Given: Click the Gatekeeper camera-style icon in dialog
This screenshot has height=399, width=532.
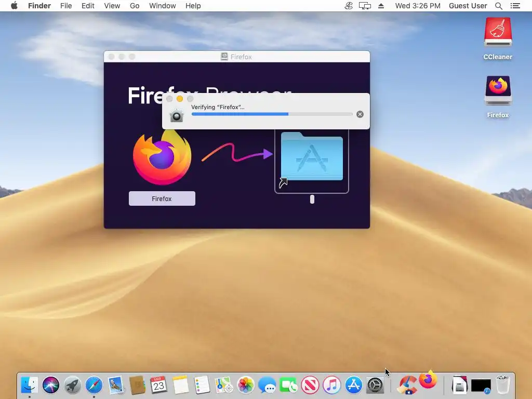Looking at the screenshot, I should pos(177,115).
